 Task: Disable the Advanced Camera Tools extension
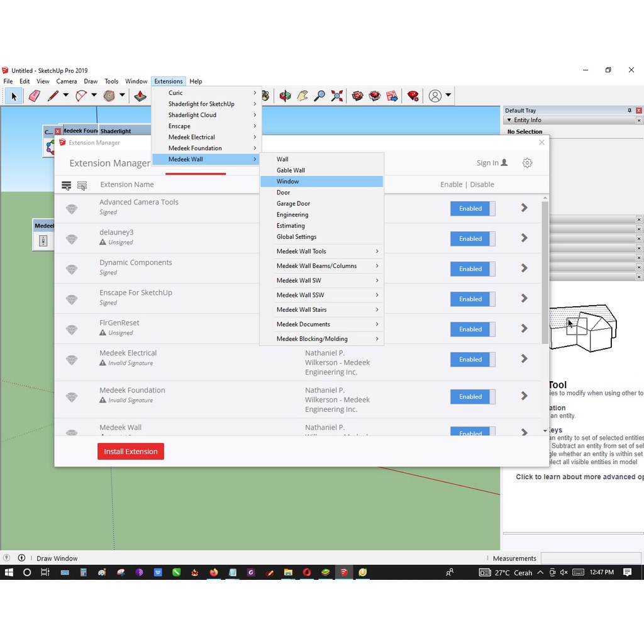pos(472,208)
